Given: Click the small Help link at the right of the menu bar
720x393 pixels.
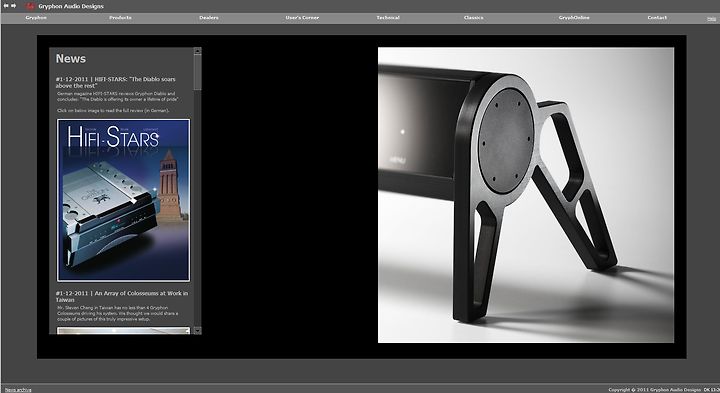Looking at the screenshot, I should tap(711, 19).
